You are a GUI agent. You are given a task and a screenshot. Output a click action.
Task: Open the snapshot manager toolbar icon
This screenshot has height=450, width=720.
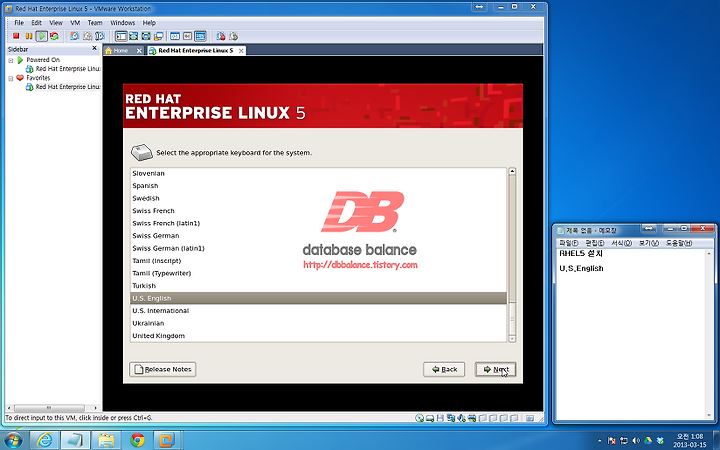click(100, 36)
